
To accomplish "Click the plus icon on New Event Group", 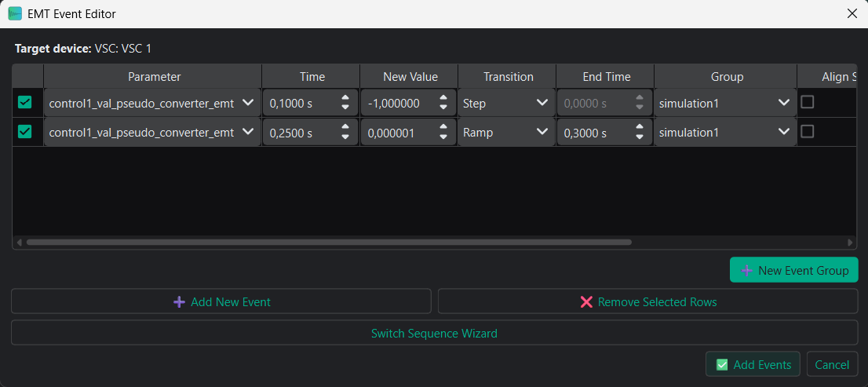I will click(x=746, y=270).
